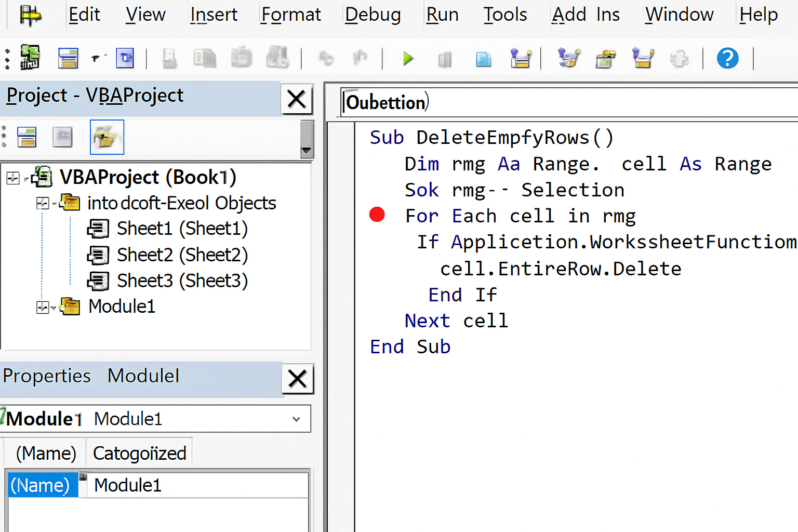This screenshot has width=798, height=532.
Task: Select Sheet2 (Sheet2) in project tree
Action: pos(182,255)
